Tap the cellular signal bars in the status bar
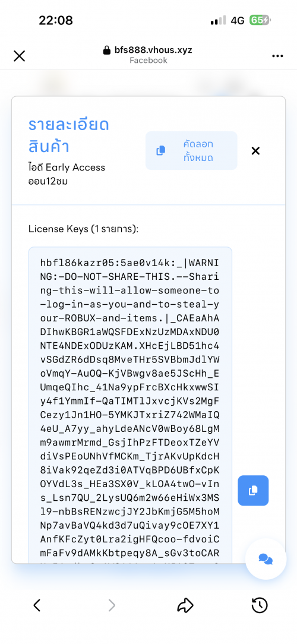Image resolution: width=297 pixels, height=644 pixels. click(218, 20)
